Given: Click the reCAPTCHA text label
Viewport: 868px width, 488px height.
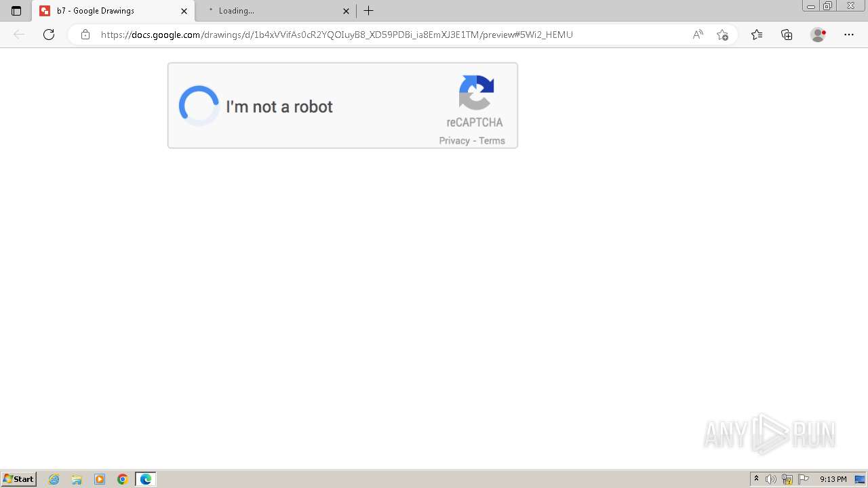Looking at the screenshot, I should point(475,123).
